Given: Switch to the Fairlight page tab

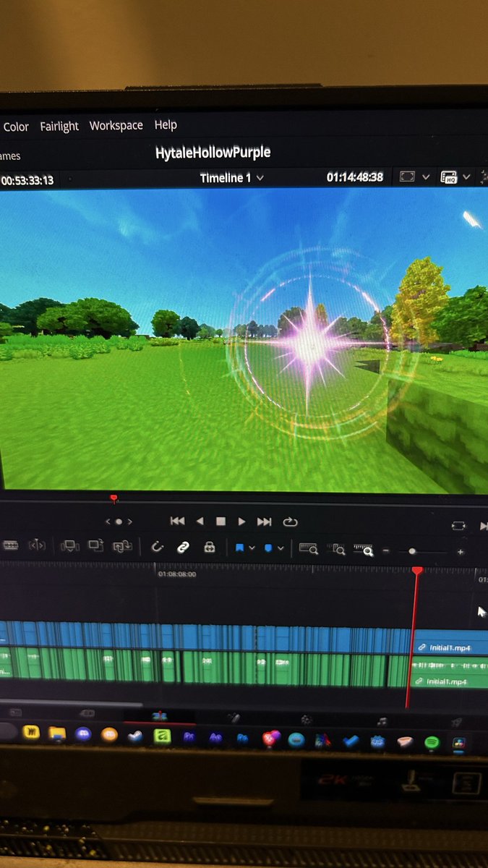Looking at the screenshot, I should pyautogui.click(x=382, y=720).
